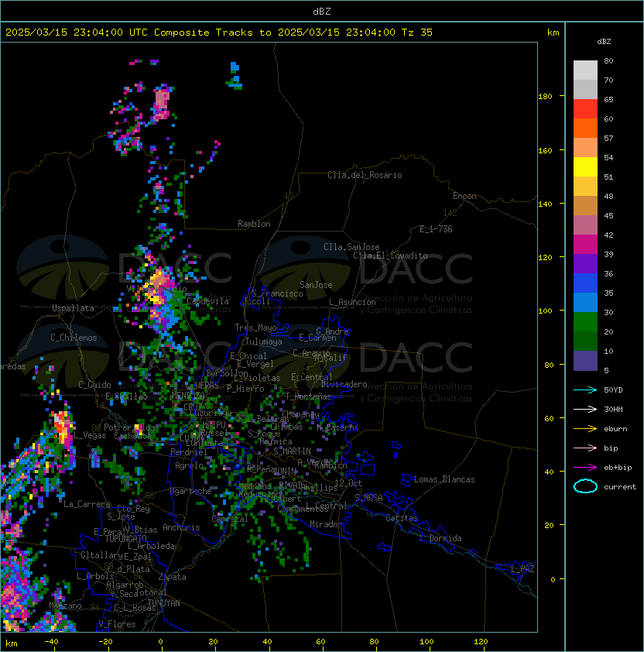
Task: Click the cyan 50YD track arrow in legend
Action: pyautogui.click(x=585, y=390)
